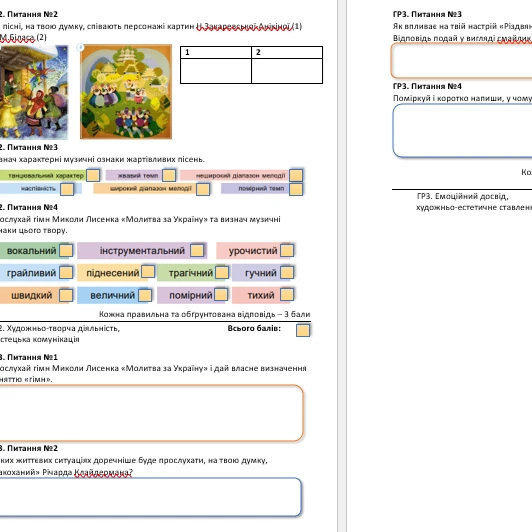Click the blue answer box under ГР3 Питання №4
The width and height of the screenshot is (532, 532).
coord(462,131)
